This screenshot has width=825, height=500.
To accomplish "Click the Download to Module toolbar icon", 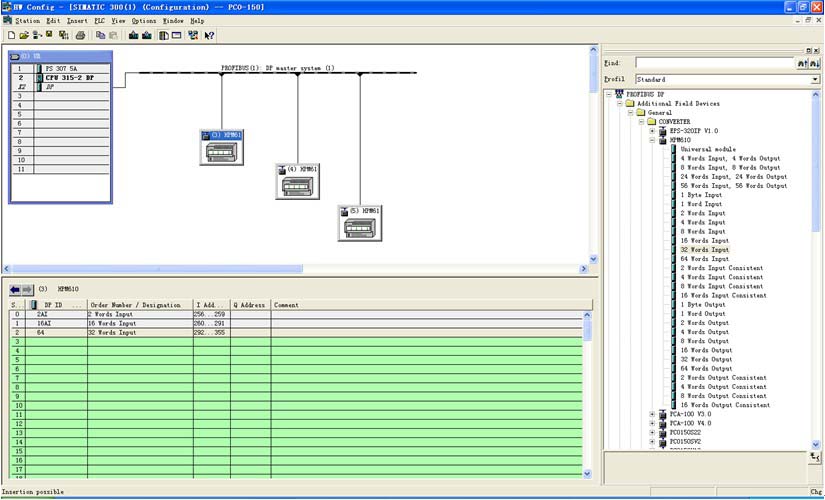I will (x=134, y=35).
